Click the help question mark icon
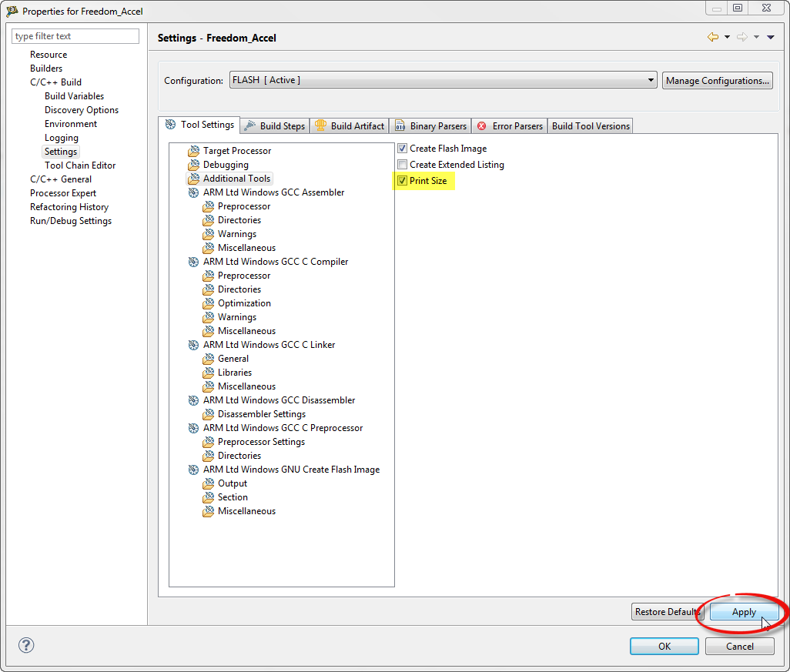The image size is (790, 672). [x=26, y=645]
